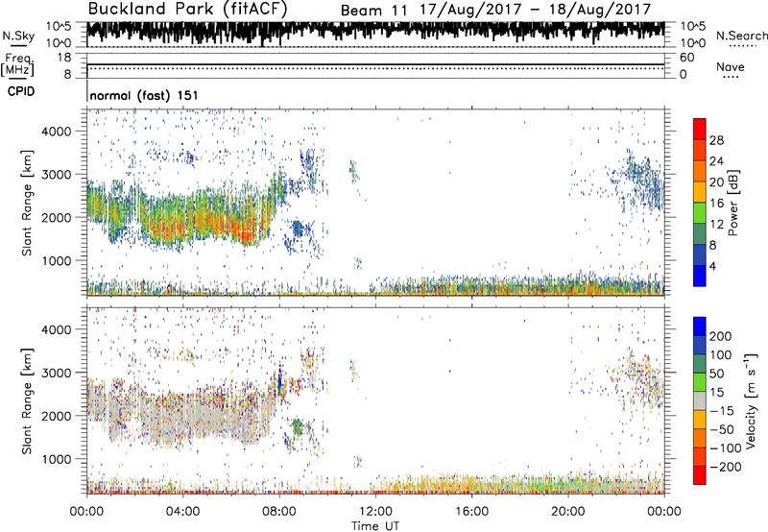Click the 'Slant Range [km]' label of velocity panel
The image size is (768, 532).
(27, 401)
